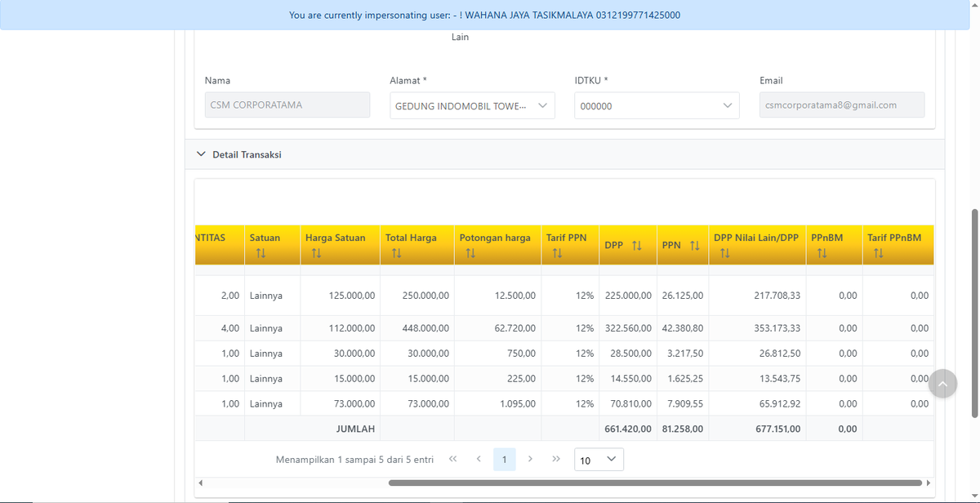
Task: Click right arrow of horizontal scrollbar
Action: (928, 483)
